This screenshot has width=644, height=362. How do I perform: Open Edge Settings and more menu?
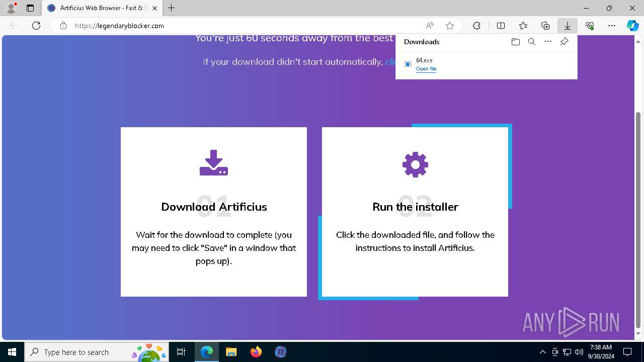612,26
